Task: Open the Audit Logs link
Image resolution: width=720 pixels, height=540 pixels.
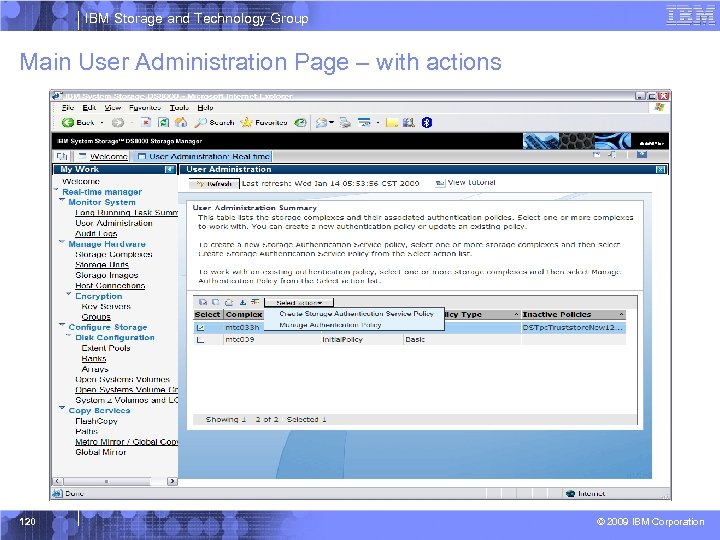Action: tap(96, 233)
